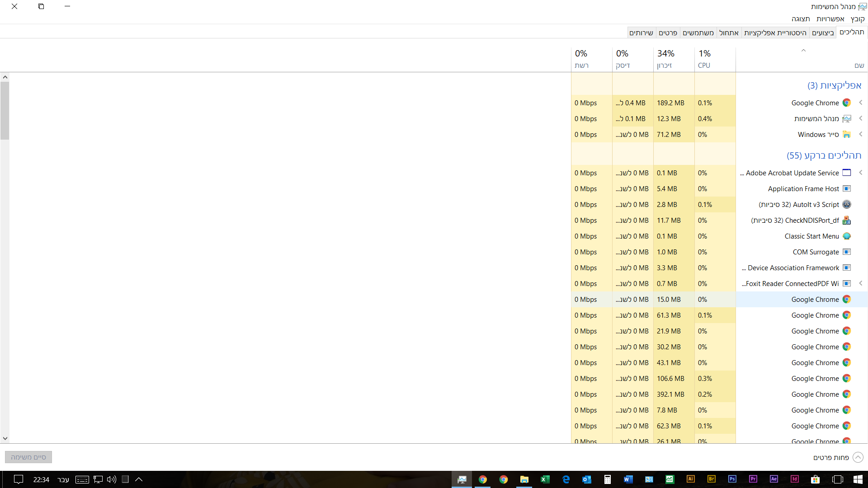
Task: Click the Excel taskbar icon
Action: click(545, 479)
